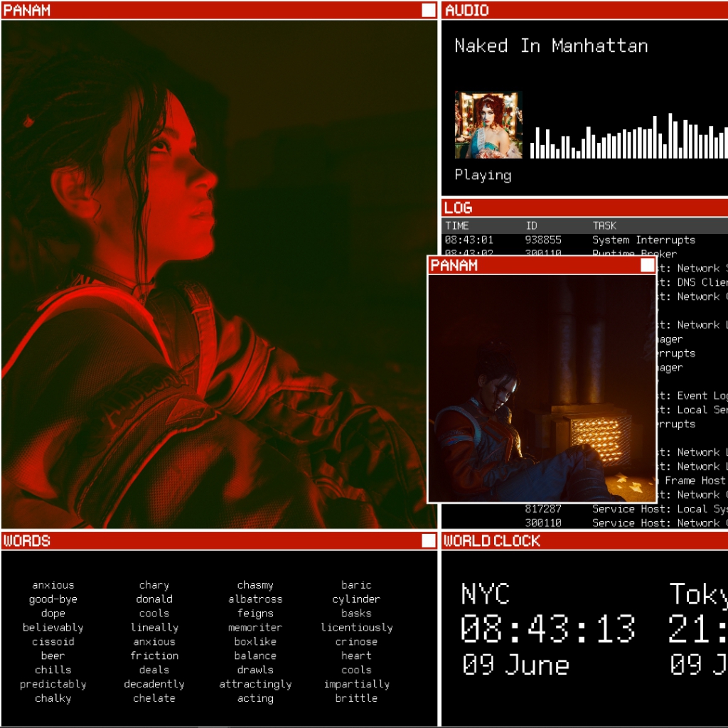Viewport: 728px width, 728px height.
Task: Select the word "drawls"
Action: [x=255, y=670]
